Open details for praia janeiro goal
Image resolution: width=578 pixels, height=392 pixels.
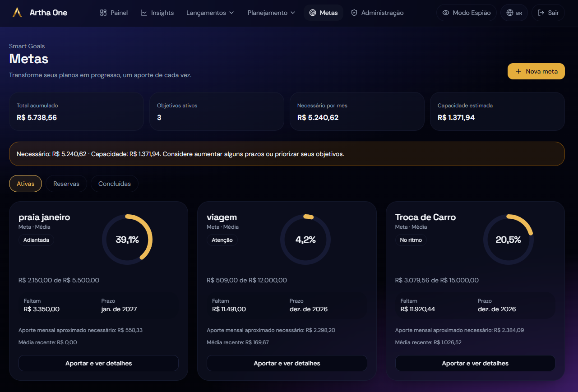(x=98, y=363)
